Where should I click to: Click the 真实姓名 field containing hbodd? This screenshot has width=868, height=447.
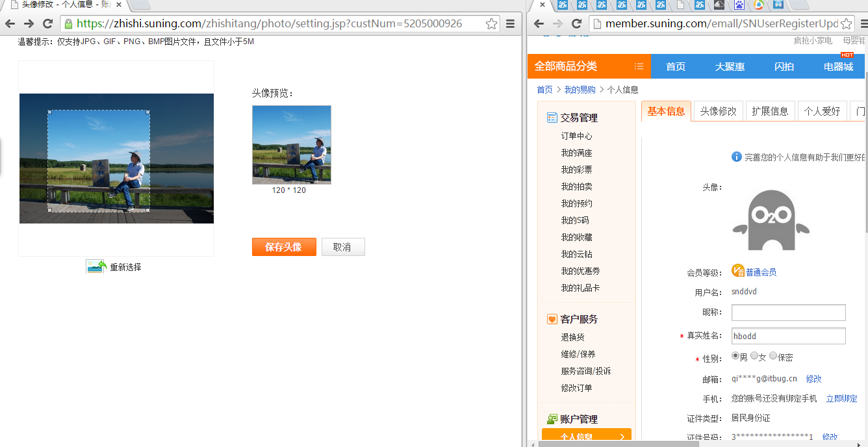click(x=788, y=336)
